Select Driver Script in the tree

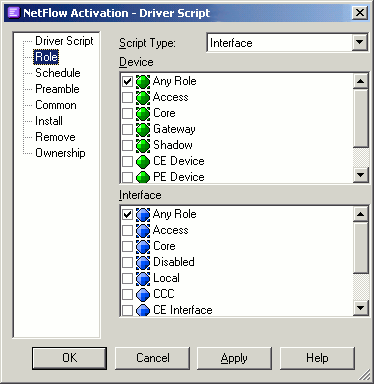pyautogui.click(x=64, y=41)
